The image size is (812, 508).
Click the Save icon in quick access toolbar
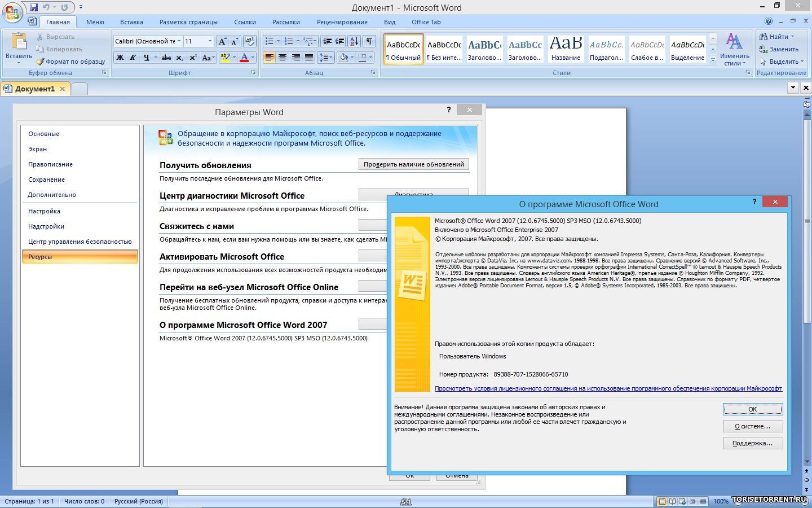point(34,7)
